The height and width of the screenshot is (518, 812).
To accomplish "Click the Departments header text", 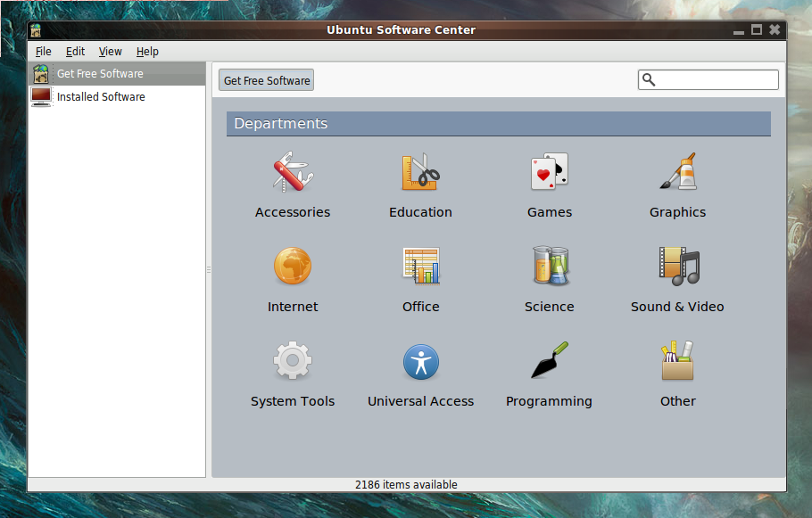I will tap(281, 123).
